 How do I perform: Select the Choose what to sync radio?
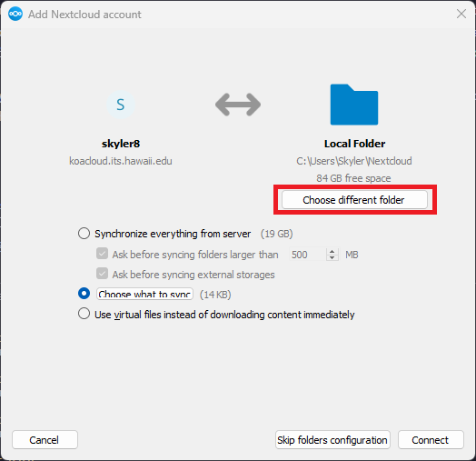pos(84,294)
